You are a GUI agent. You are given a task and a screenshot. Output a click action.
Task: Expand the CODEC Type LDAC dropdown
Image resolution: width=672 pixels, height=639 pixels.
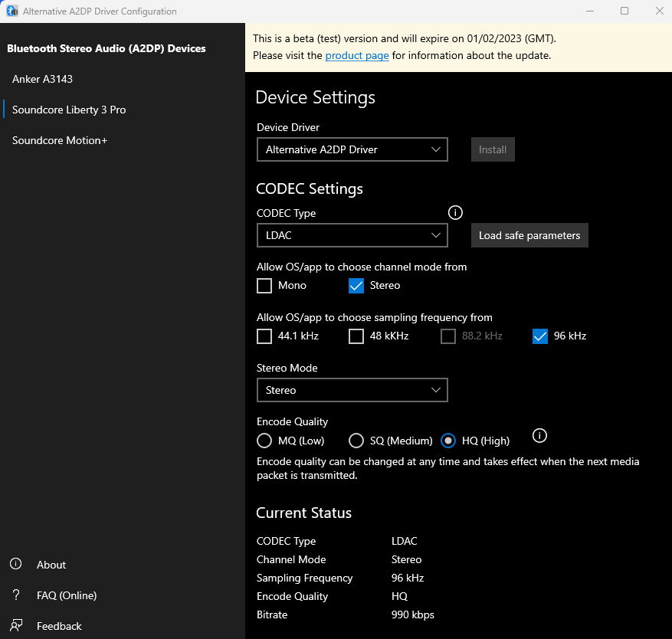click(352, 235)
